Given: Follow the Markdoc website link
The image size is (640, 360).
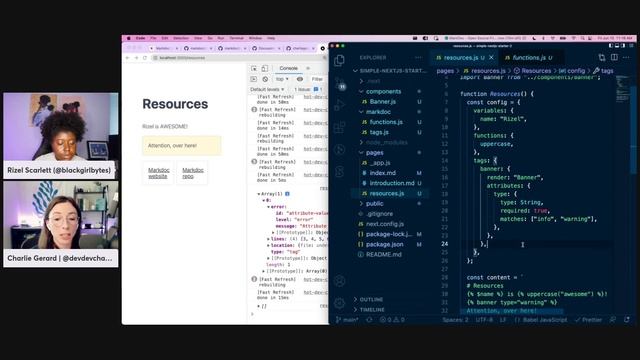Looking at the screenshot, I should tap(158, 173).
